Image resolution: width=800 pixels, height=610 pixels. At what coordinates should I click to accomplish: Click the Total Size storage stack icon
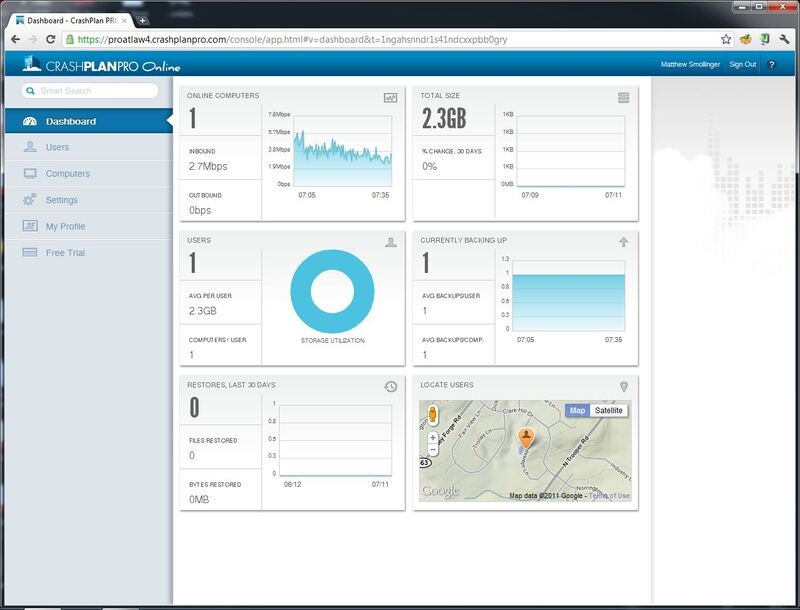[623, 97]
